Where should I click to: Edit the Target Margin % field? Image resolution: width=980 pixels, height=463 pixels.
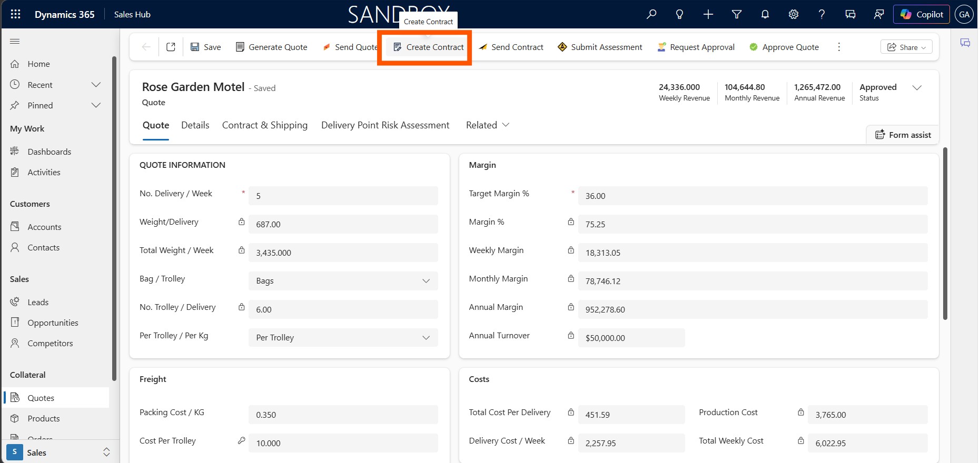[753, 196]
